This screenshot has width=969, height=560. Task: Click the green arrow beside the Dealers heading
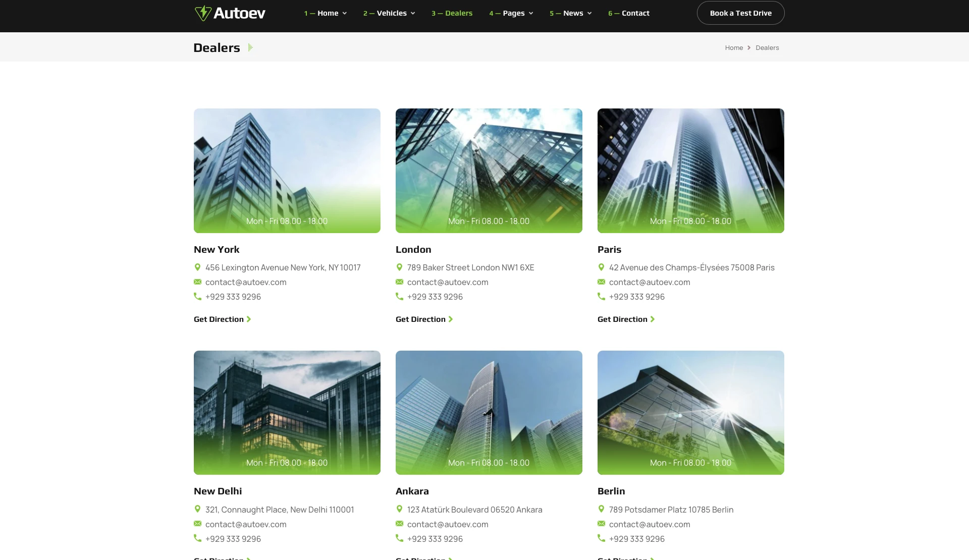[250, 47]
